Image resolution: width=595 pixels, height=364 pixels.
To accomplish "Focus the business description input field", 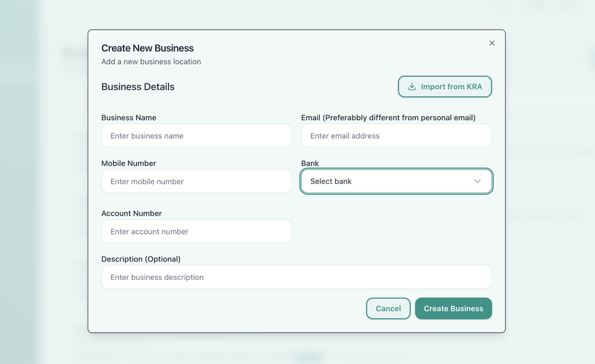I will click(x=296, y=277).
